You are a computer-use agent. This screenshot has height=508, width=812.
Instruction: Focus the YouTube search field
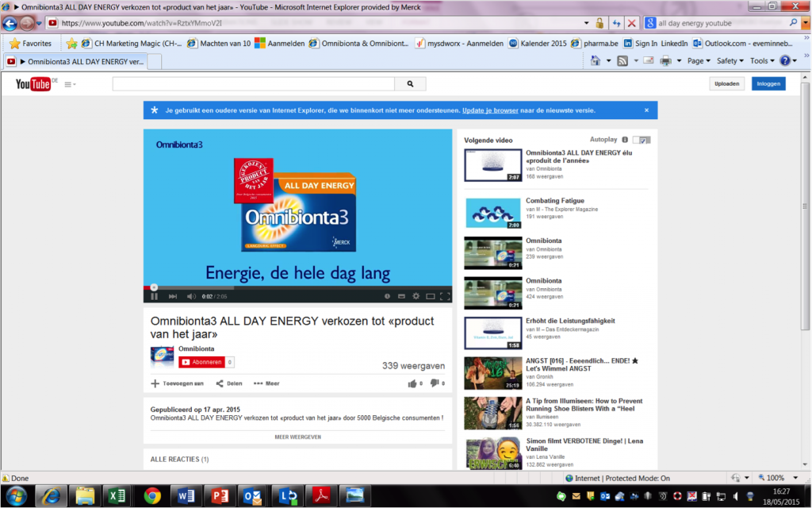click(x=254, y=84)
